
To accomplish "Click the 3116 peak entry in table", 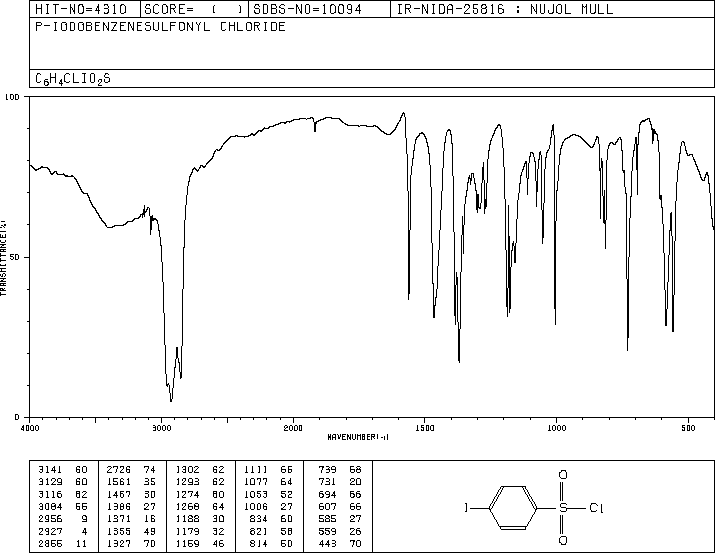I will 62,494.
